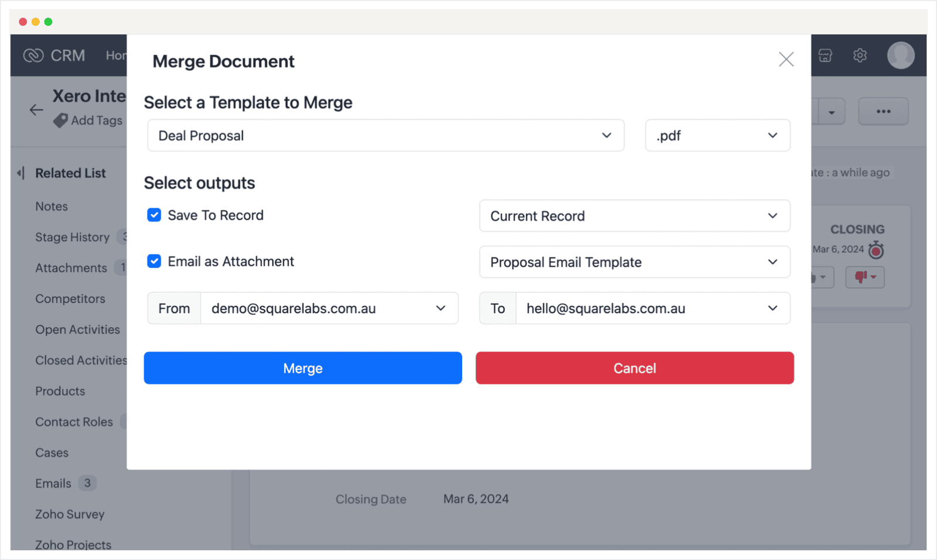
Task: Open Cases related list
Action: tap(52, 453)
